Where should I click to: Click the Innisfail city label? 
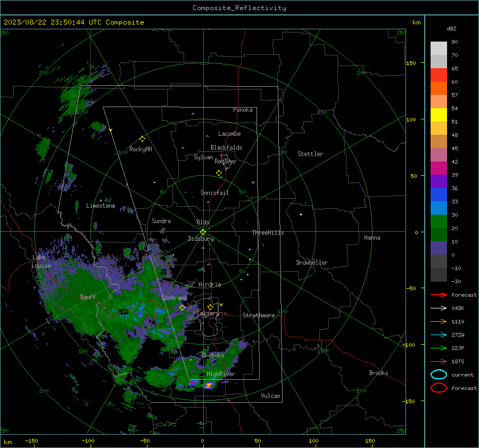tap(214, 193)
